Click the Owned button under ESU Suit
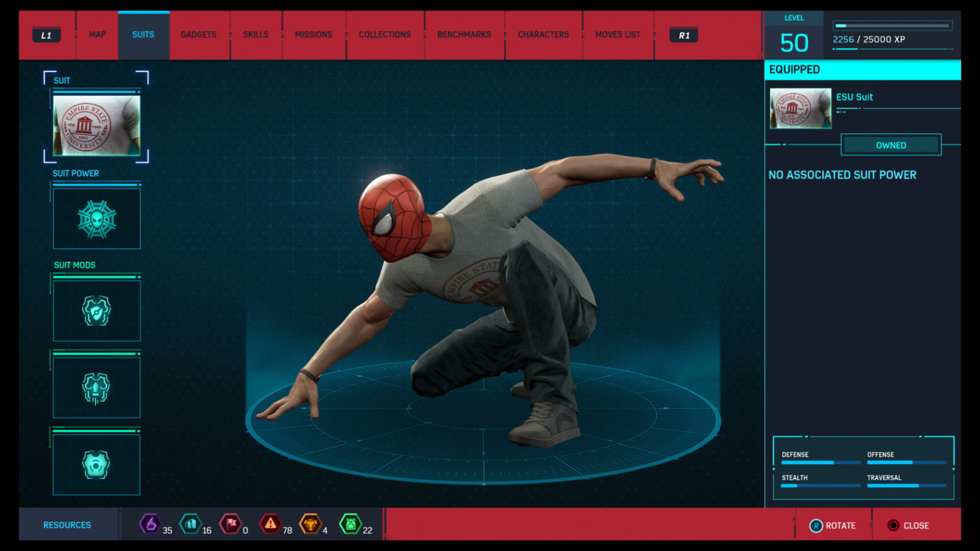The width and height of the screenshot is (980, 551). click(890, 145)
